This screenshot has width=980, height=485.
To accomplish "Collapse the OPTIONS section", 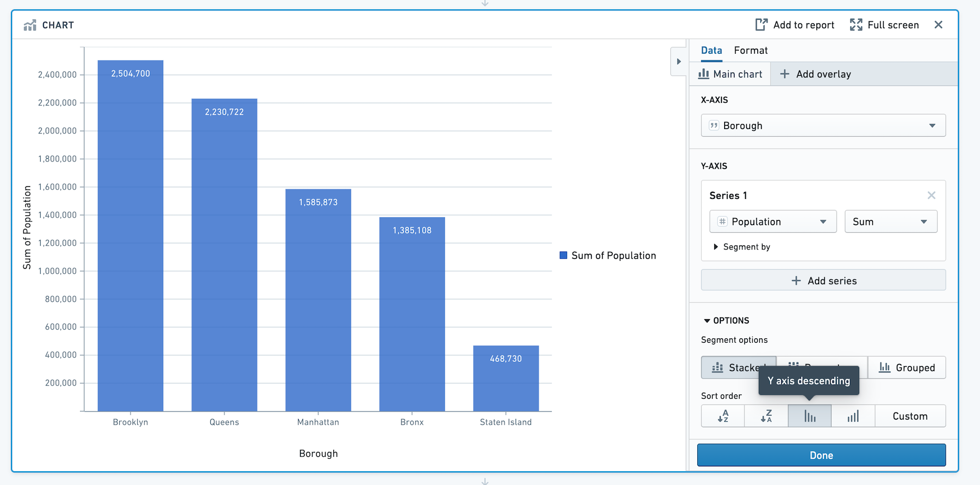I will 726,321.
